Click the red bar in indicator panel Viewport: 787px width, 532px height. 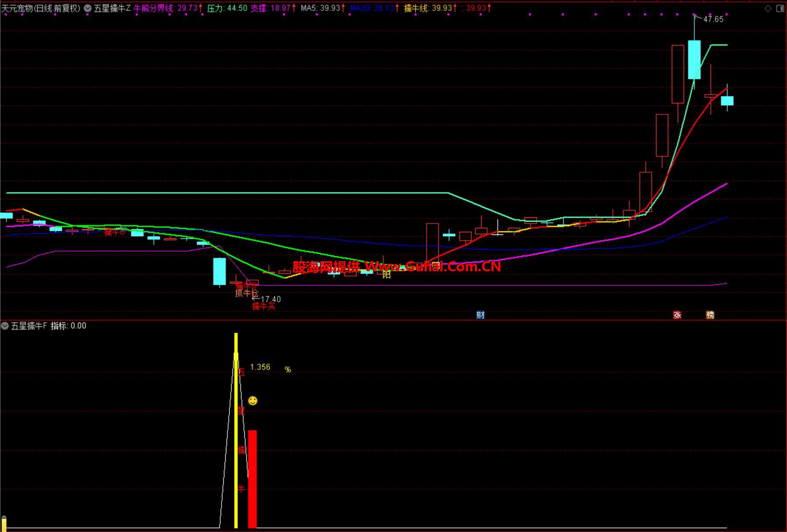(x=253, y=479)
